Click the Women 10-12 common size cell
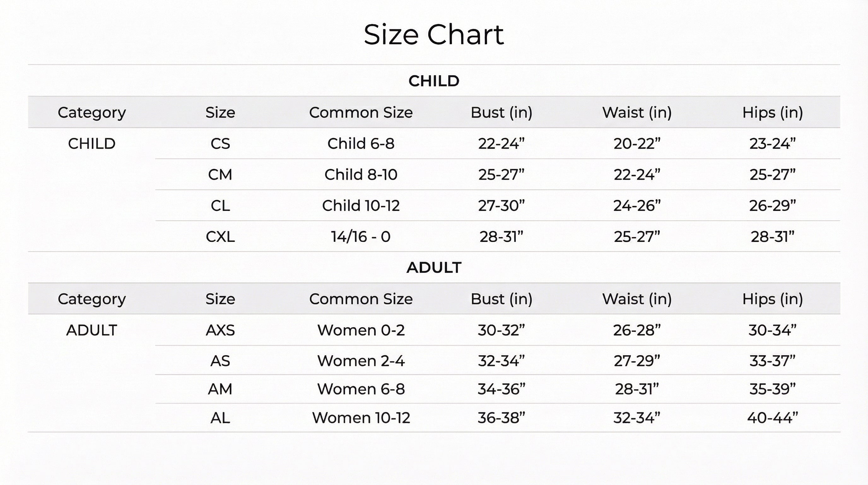The width and height of the screenshot is (868, 485). click(361, 418)
